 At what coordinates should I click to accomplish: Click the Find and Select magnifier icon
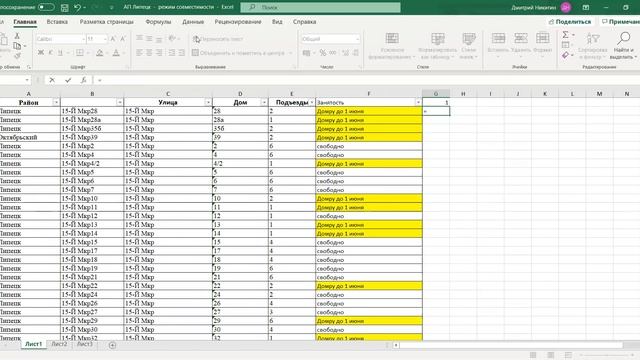623,38
